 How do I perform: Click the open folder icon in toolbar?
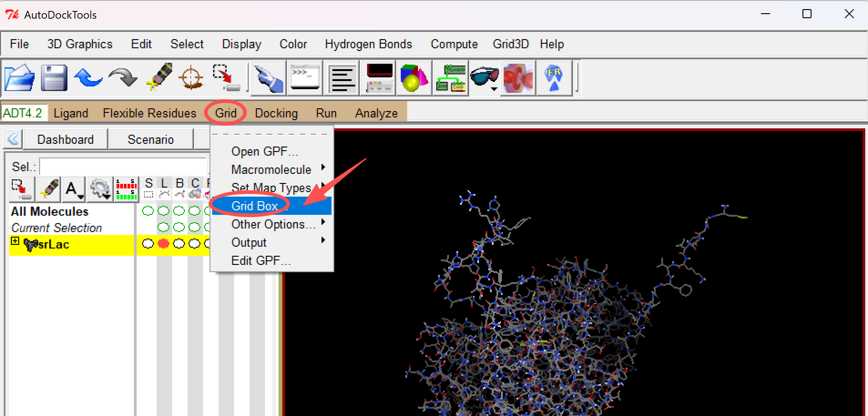click(20, 78)
